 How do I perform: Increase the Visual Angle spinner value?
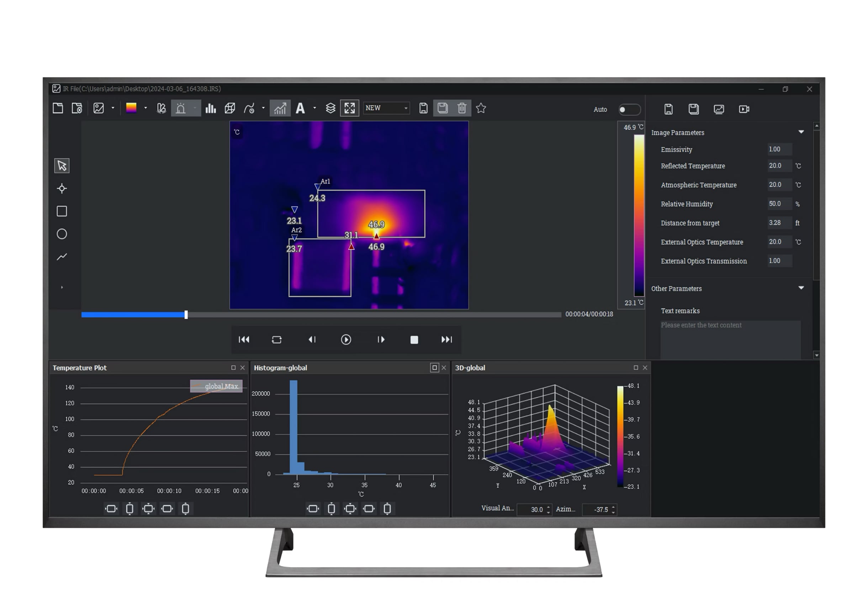click(549, 507)
